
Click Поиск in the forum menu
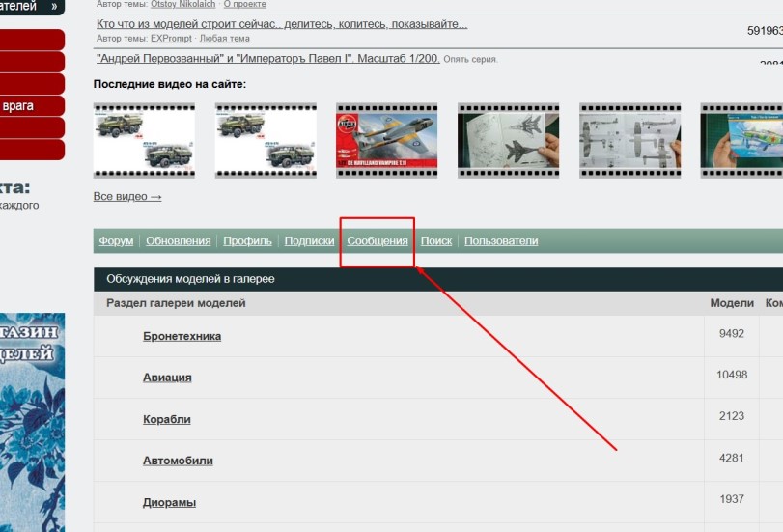pos(436,241)
